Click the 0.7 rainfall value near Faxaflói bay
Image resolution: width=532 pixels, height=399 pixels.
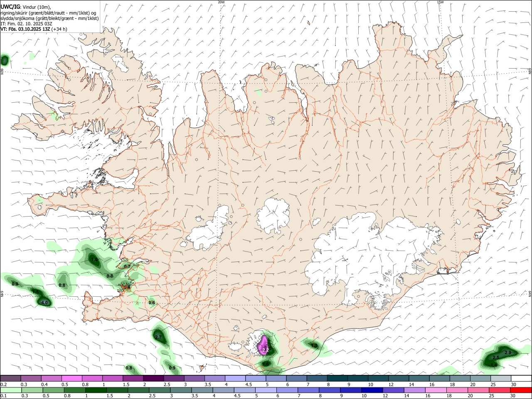coord(127,266)
